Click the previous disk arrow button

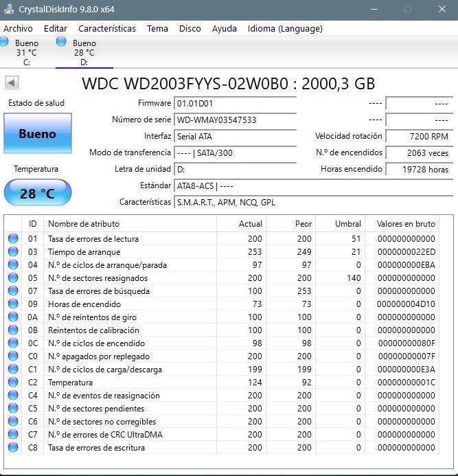pyautogui.click(x=12, y=83)
